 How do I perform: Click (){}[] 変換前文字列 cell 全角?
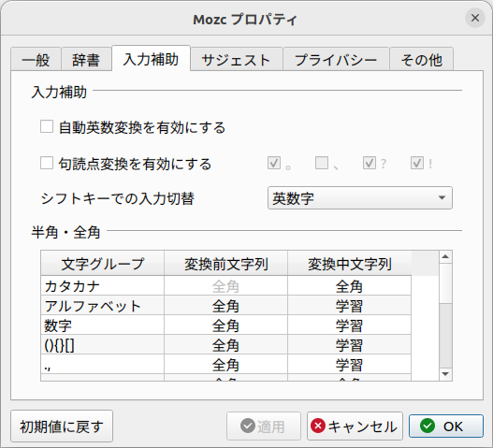coord(225,344)
